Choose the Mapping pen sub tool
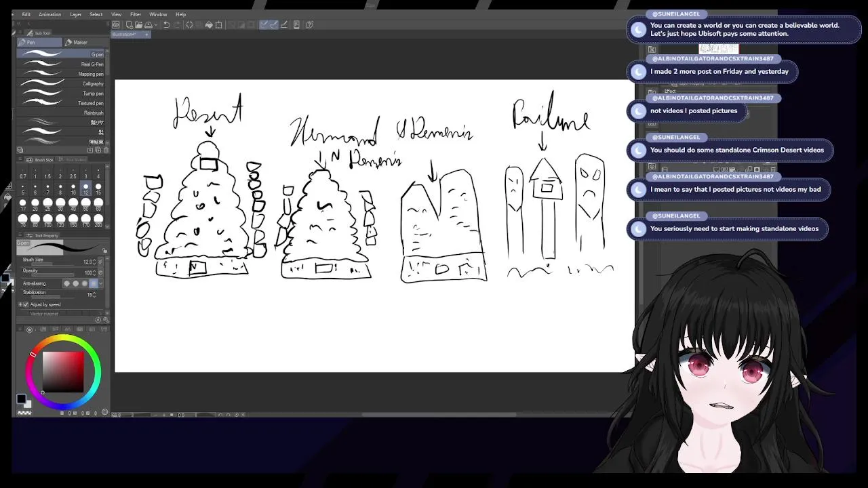Screen dimensions: 868x488 pos(61,74)
